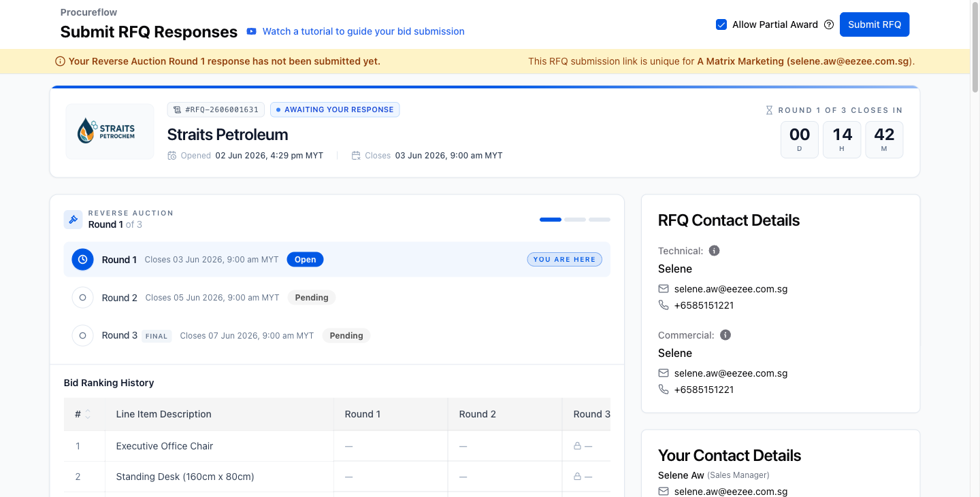Click the video tutorial play icon
The width and height of the screenshot is (980, 497).
point(252,31)
